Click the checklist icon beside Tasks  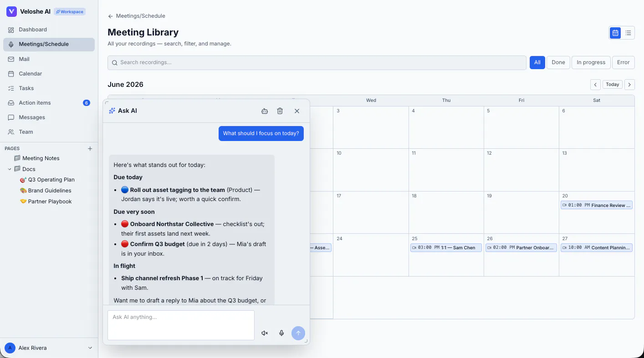(x=11, y=88)
